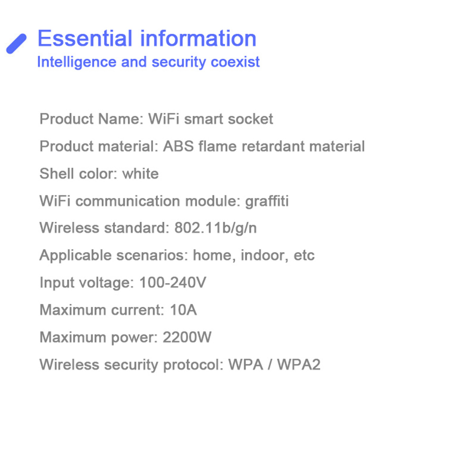Click the "Product material:" label

tap(98, 146)
